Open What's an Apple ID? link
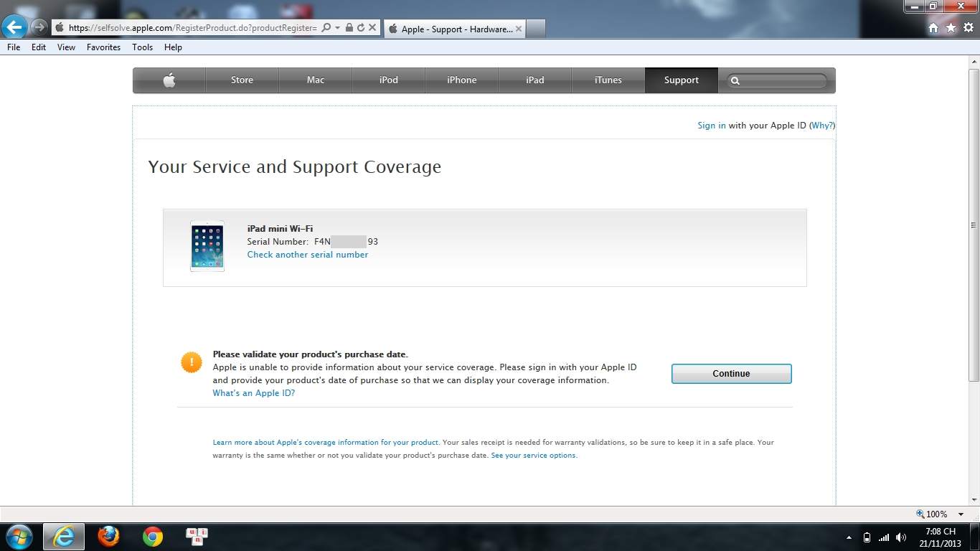 coord(254,393)
